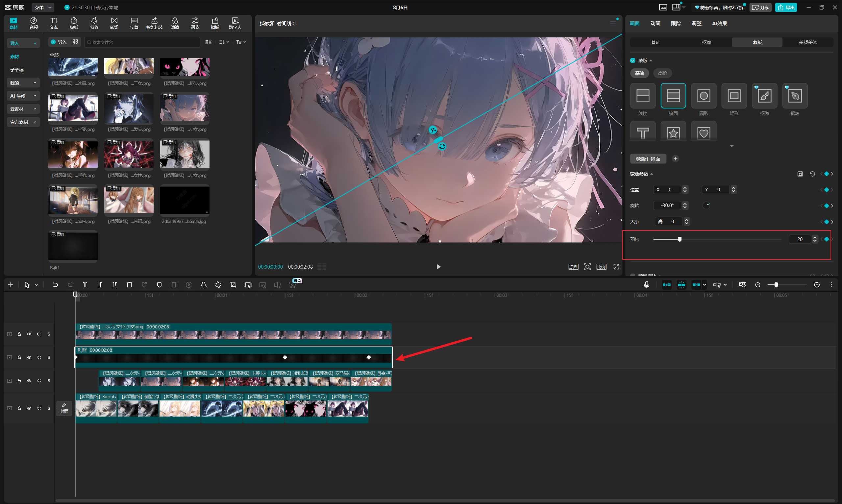
Task: Open the 菜单 dropdown menu
Action: point(43,8)
